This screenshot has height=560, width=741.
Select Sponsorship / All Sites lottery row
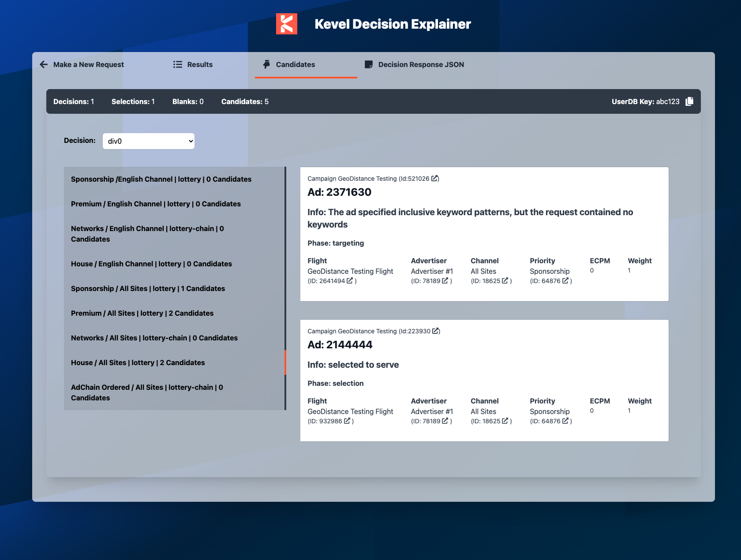[174, 288]
